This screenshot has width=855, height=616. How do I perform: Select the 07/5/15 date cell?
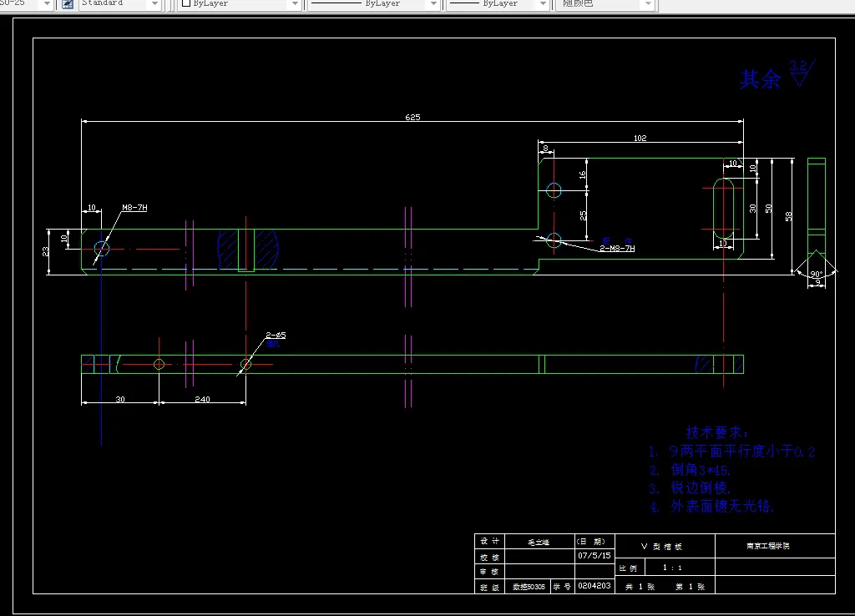coord(594,556)
